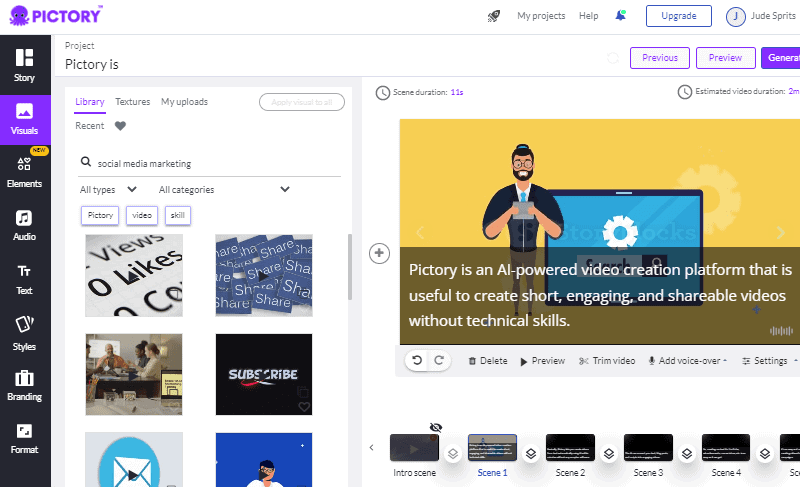Select the Subscribe video thumbnail
This screenshot has width=800, height=487.
(x=264, y=374)
